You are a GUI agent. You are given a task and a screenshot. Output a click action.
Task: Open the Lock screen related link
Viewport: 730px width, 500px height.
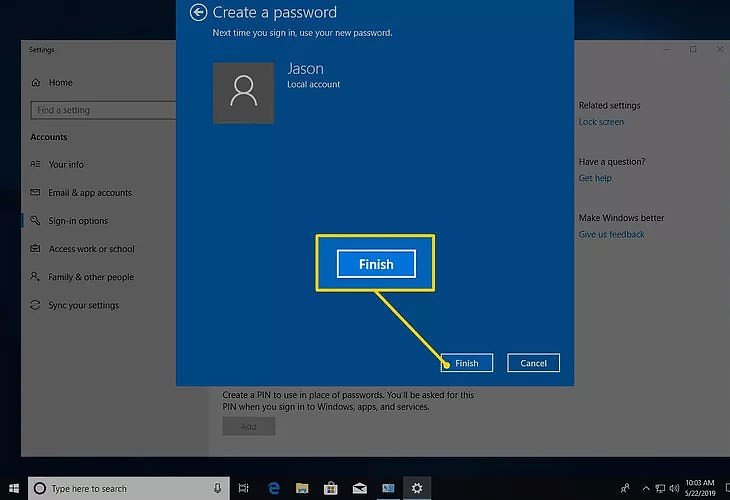point(601,122)
